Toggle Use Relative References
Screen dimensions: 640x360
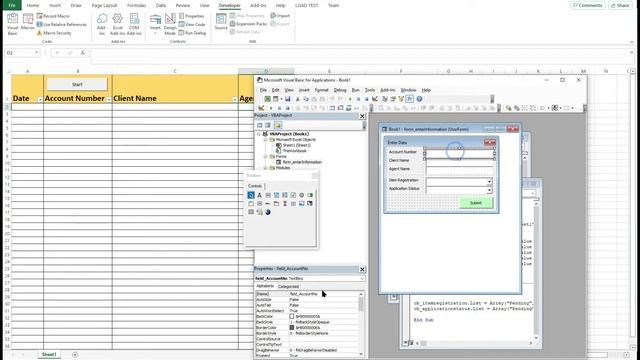click(62, 24)
